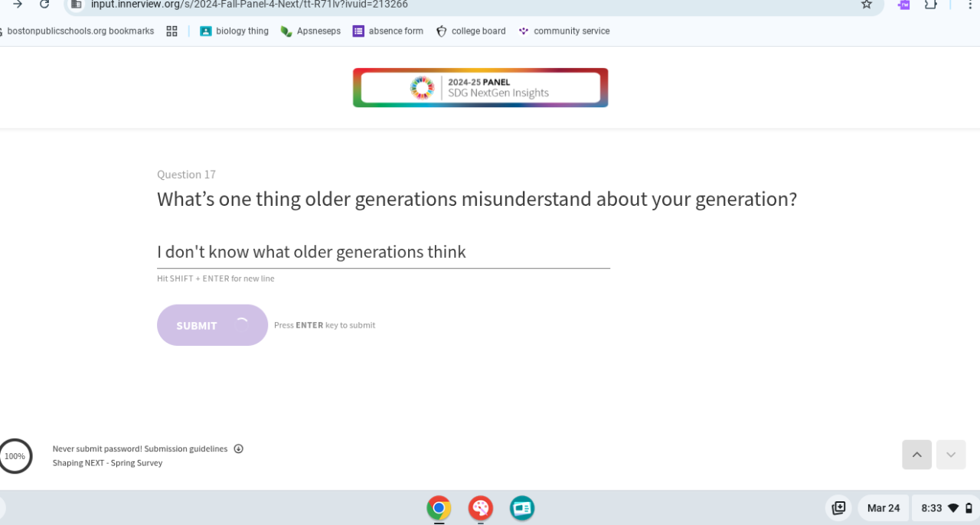Viewport: 980px width, 525px height.
Task: Open the site info icon in address bar
Action: [x=76, y=5]
